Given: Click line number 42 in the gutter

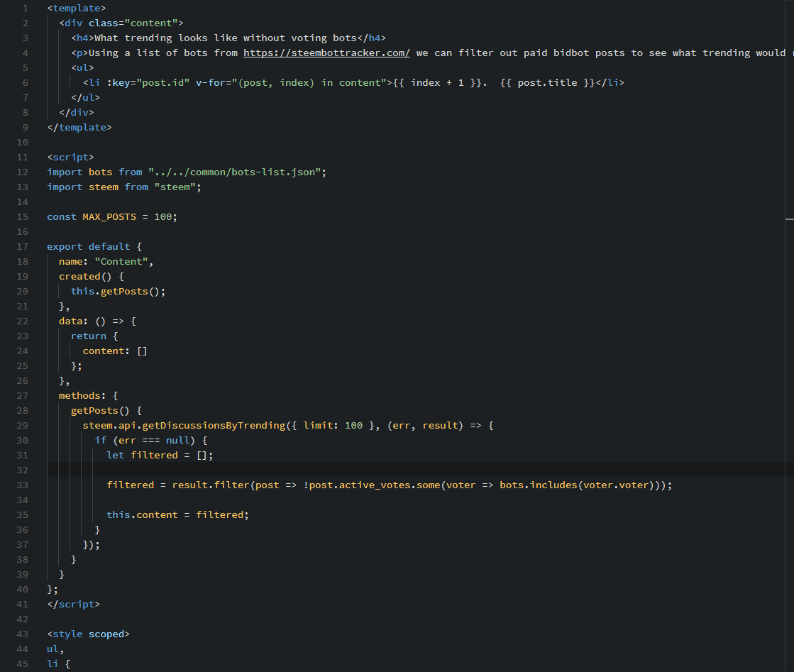Looking at the screenshot, I should 22,619.
